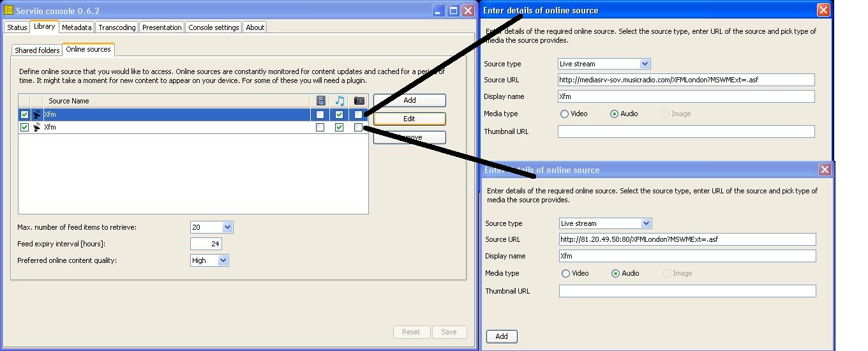Click Add button at bottom of the 81.20.49.50 dialog
This screenshot has height=351, width=868.
point(502,336)
